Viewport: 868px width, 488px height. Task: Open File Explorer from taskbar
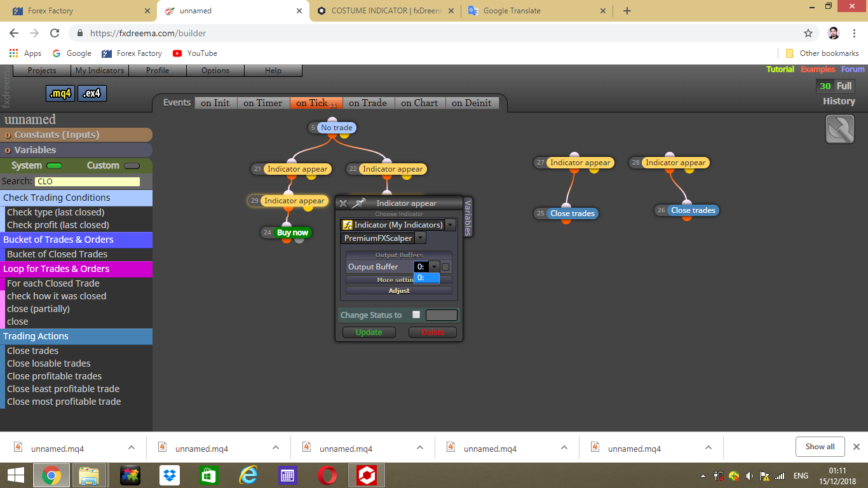point(88,475)
